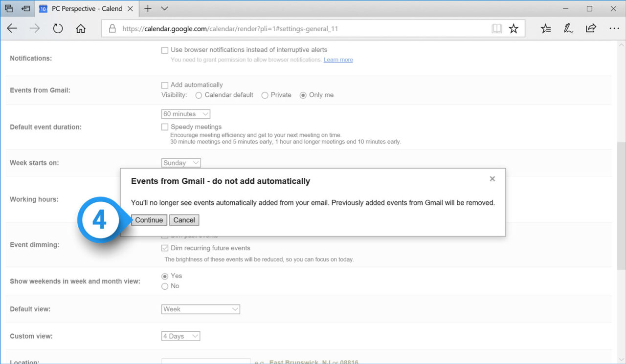Toggle Add automatically checkbox
The width and height of the screenshot is (626, 364).
click(x=165, y=85)
